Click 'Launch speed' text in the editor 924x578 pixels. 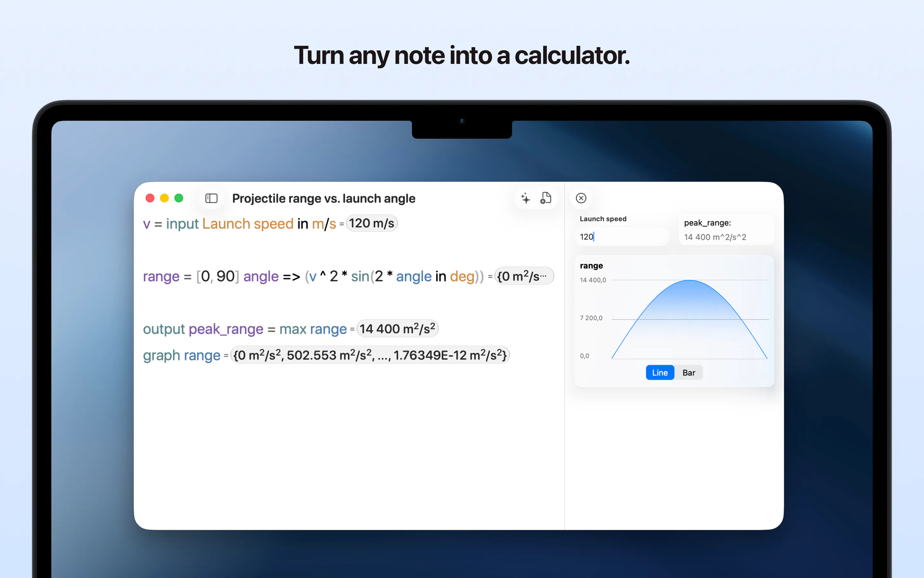[x=247, y=223]
